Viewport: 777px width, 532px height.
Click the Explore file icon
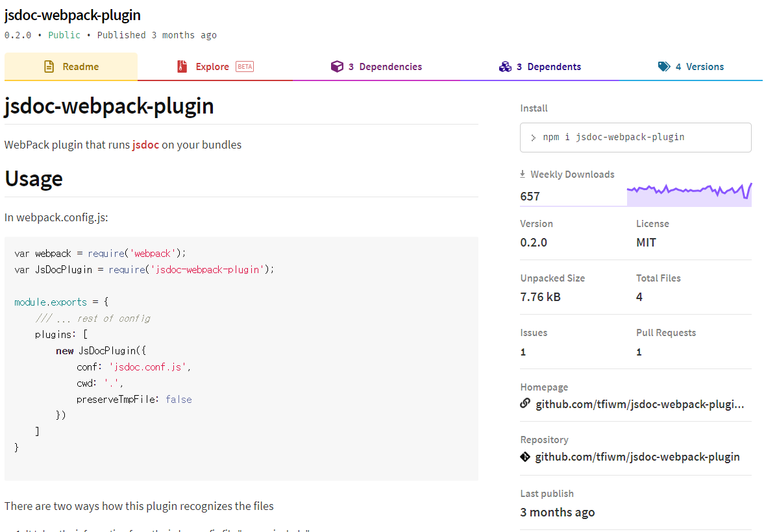pyautogui.click(x=182, y=66)
